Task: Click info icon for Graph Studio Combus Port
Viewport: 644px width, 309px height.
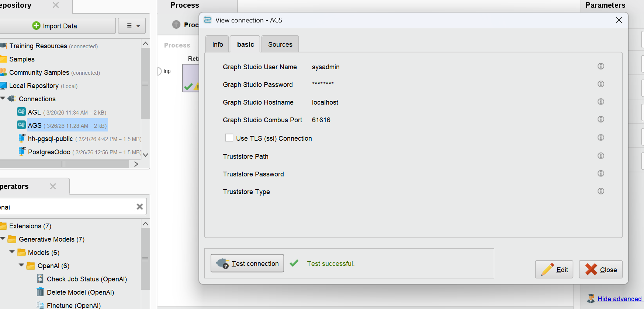Action: (601, 119)
